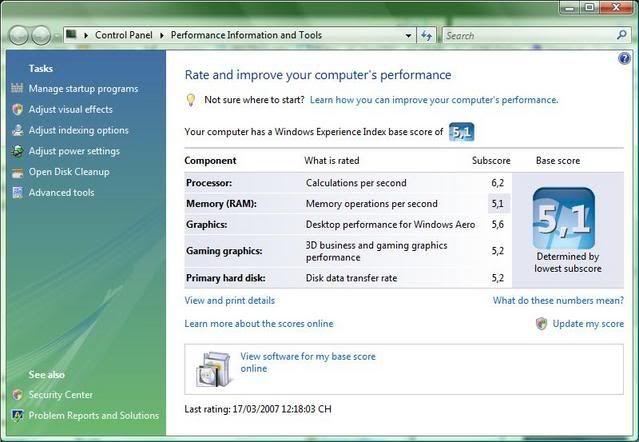Click the highlighted Memory subscore 5,1
Screen dimensions: 639x442
498,203
